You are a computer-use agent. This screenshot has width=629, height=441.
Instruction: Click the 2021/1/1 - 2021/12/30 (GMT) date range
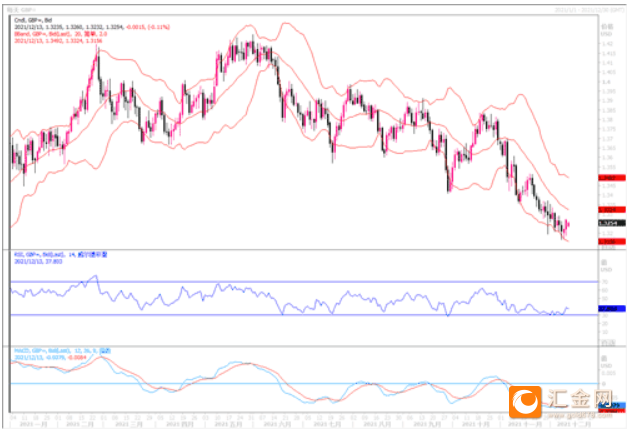tap(589, 10)
